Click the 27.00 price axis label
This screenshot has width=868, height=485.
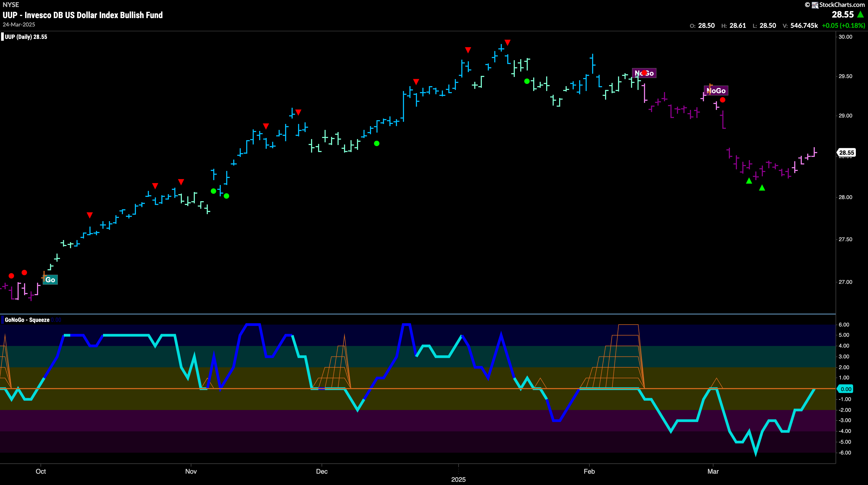(845, 282)
